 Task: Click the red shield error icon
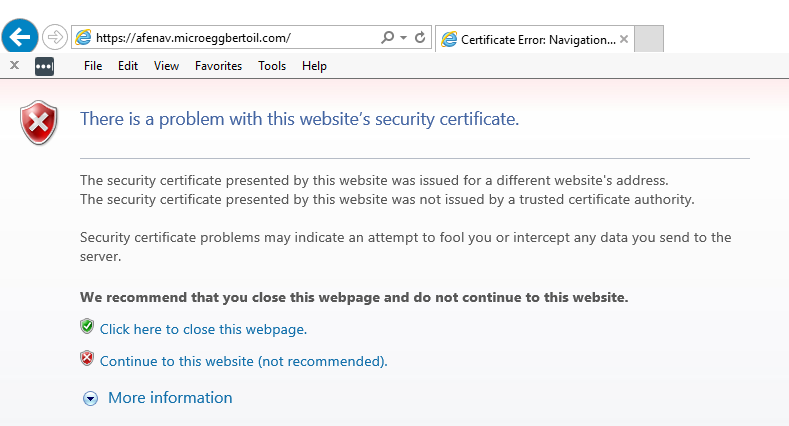coord(40,123)
